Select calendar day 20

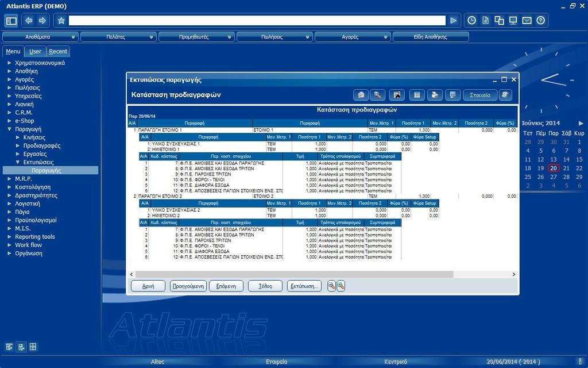[554, 168]
